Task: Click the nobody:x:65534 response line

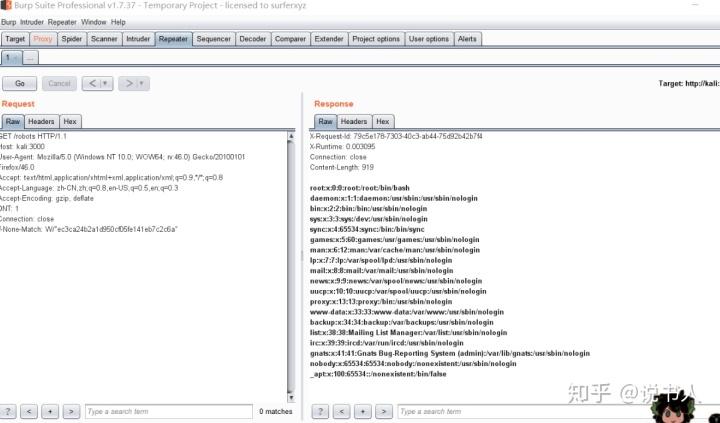Action: pos(413,364)
